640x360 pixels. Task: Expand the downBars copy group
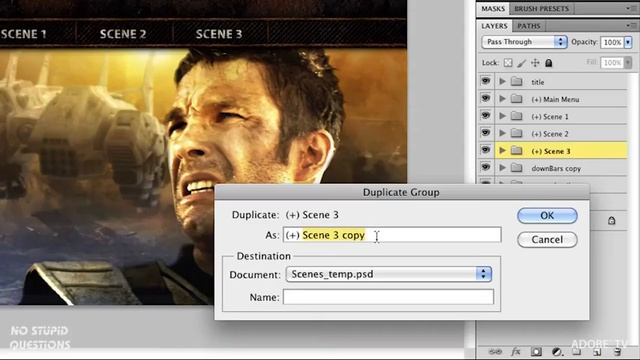(x=502, y=168)
